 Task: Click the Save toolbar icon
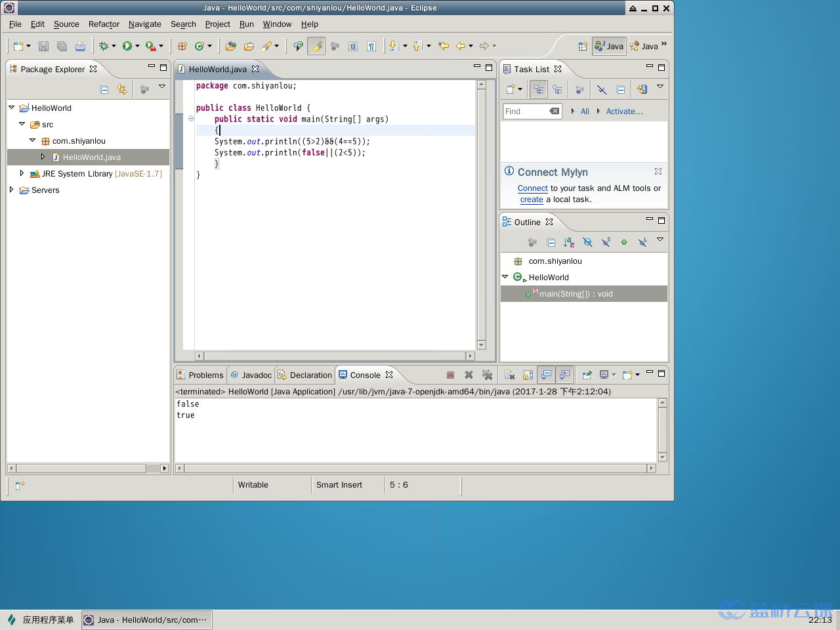click(x=43, y=46)
